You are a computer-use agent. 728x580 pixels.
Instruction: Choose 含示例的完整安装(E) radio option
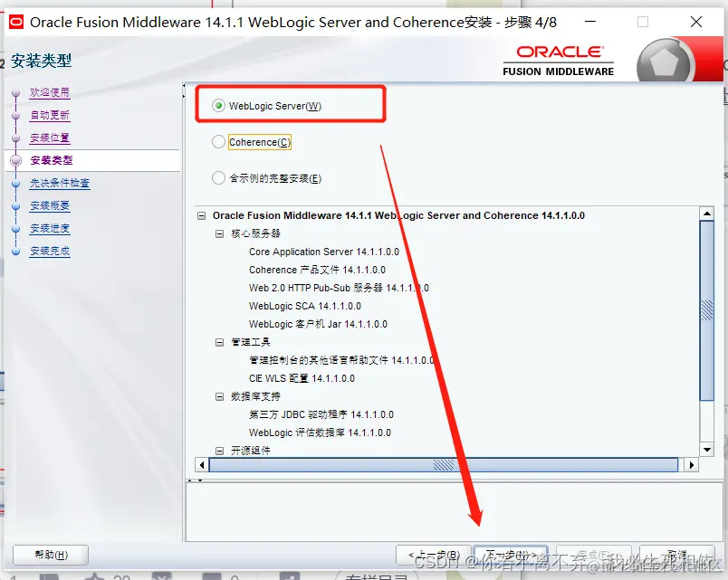(218, 178)
